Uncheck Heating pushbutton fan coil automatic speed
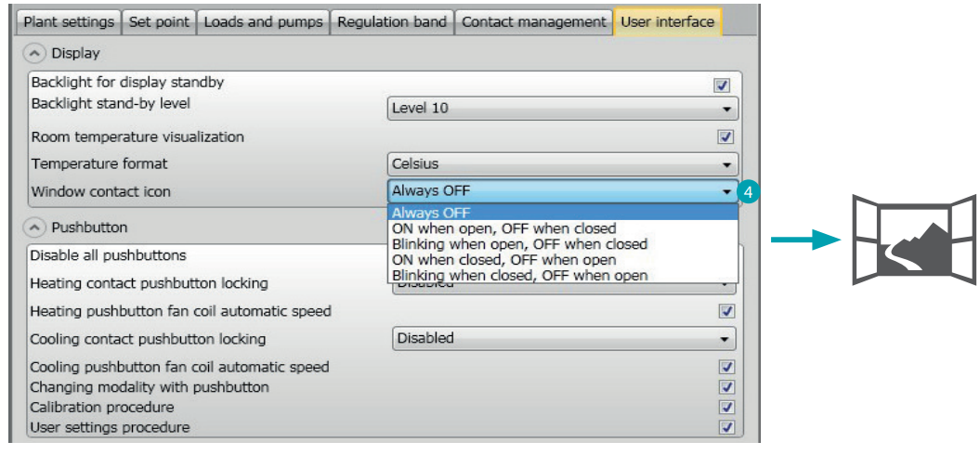 [x=727, y=311]
